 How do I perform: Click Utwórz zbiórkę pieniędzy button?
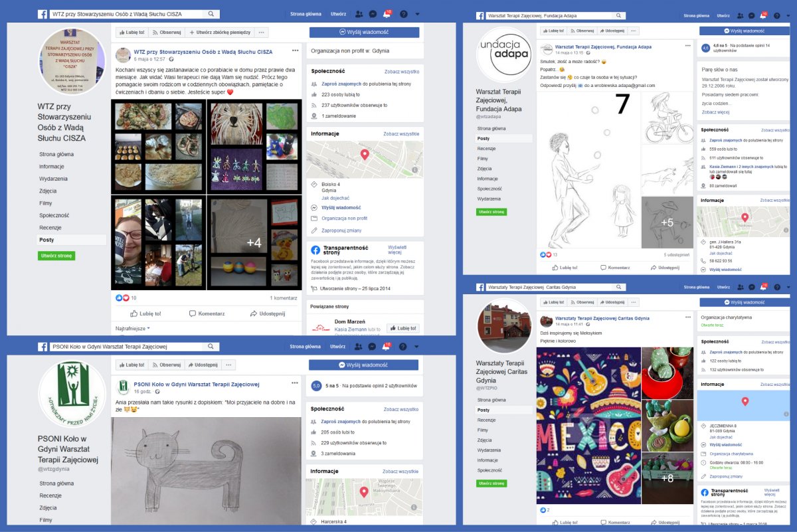[220, 32]
